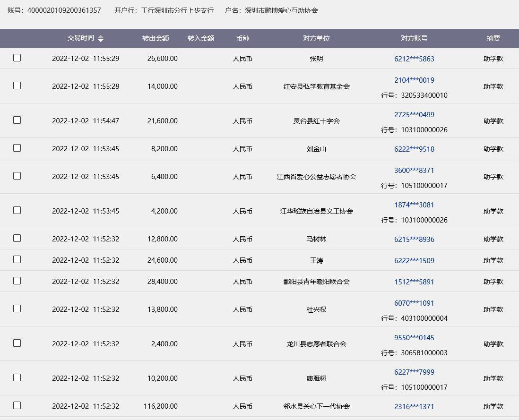Open account 2316***1371 link
This screenshot has width=519, height=420.
[414, 407]
